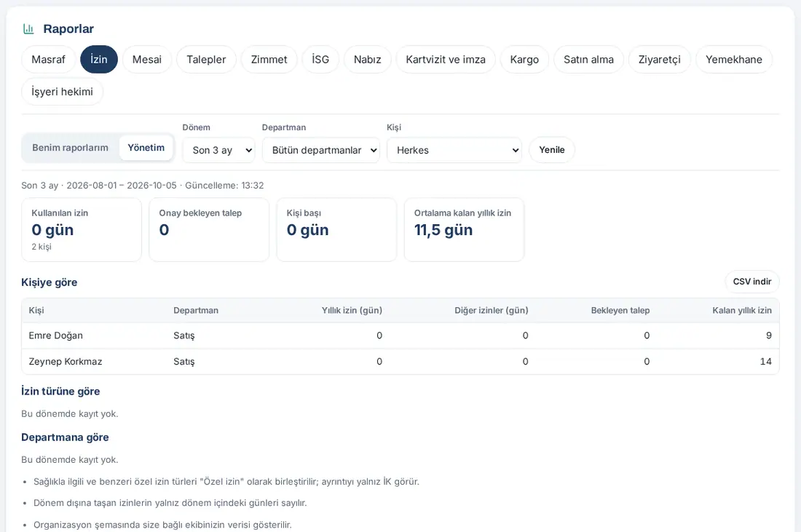Click the Departman column header in table
This screenshot has width=801, height=532.
196,311
